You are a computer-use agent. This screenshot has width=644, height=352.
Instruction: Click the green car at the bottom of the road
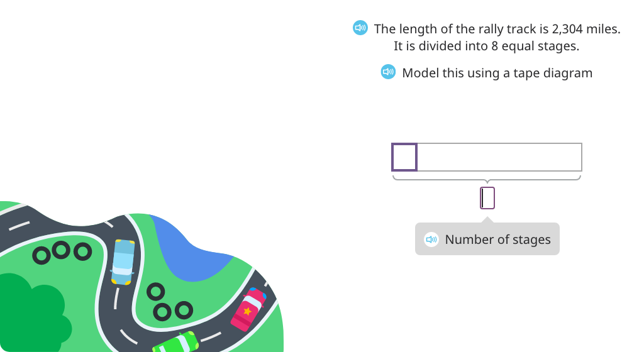pos(176,343)
